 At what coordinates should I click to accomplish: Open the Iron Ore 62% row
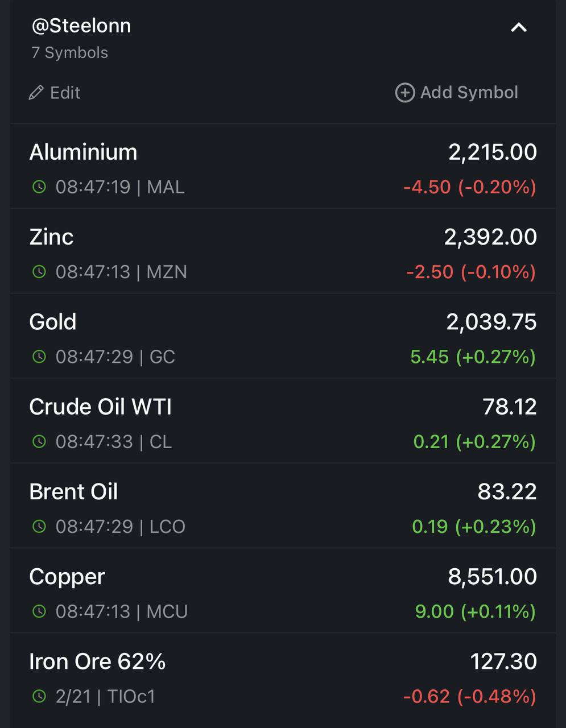click(x=283, y=676)
